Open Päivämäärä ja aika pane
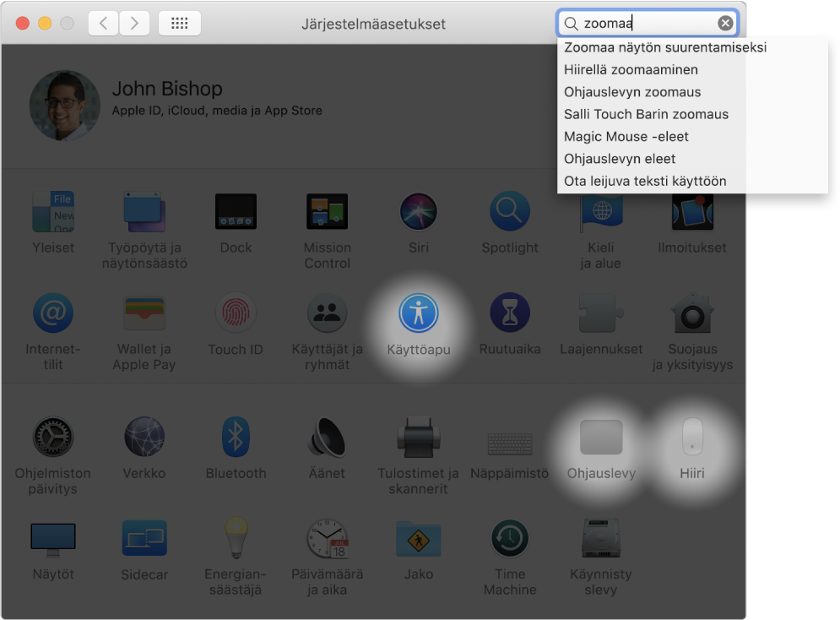The height and width of the screenshot is (620, 840). [x=328, y=538]
